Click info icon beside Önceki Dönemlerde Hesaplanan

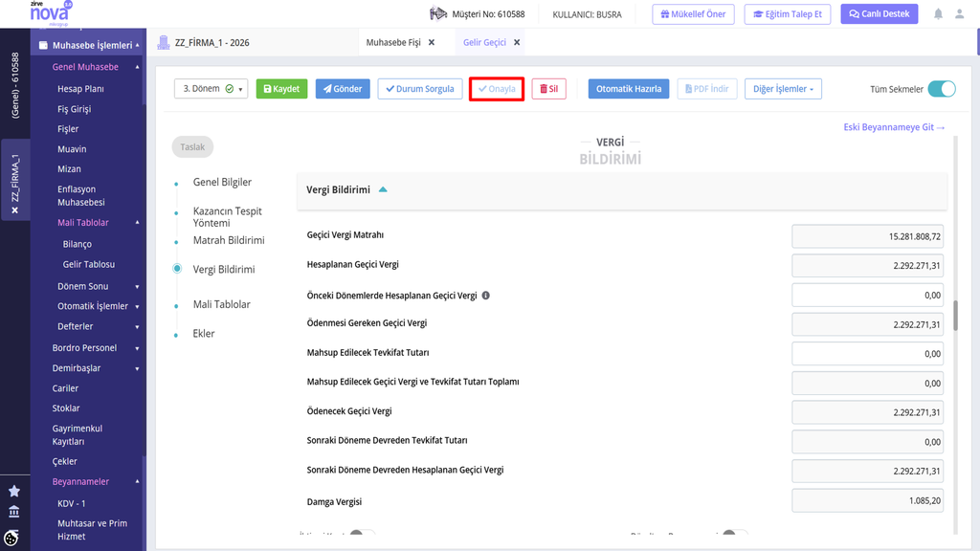[x=485, y=296]
